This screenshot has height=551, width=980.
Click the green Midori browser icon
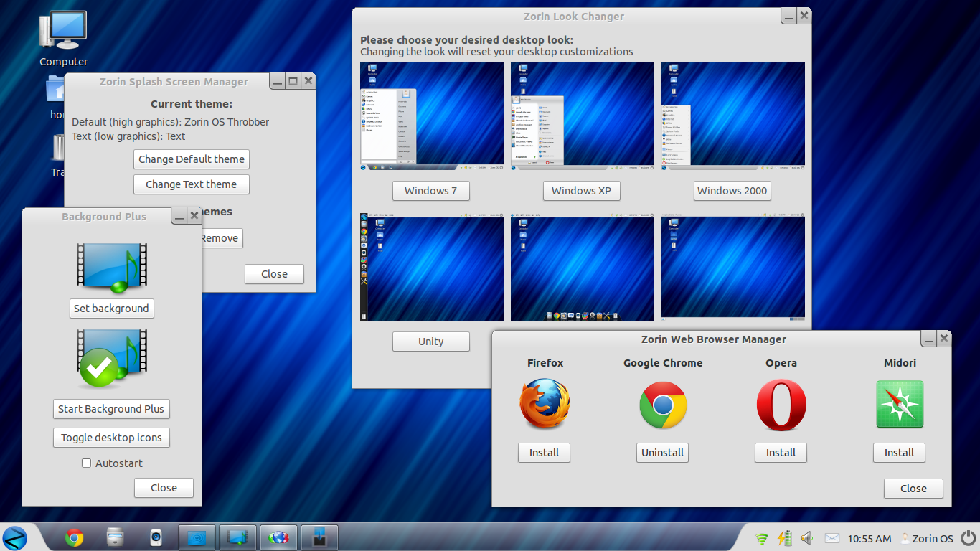pos(899,405)
